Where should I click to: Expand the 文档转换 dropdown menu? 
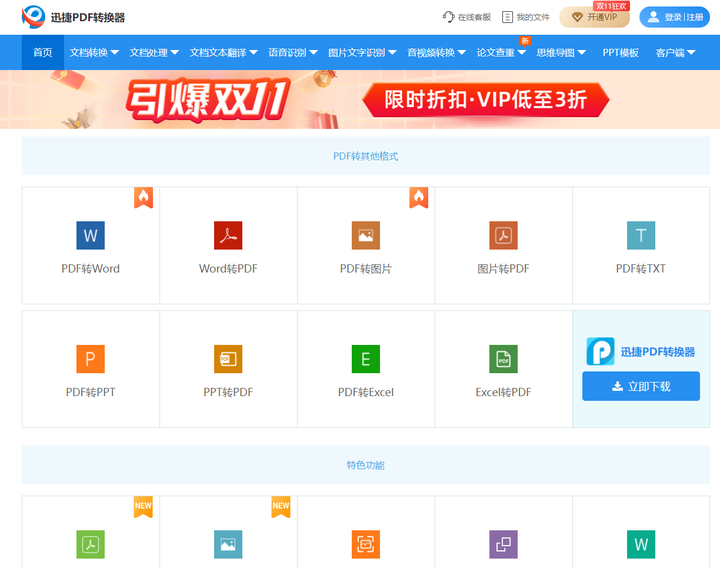click(x=94, y=52)
